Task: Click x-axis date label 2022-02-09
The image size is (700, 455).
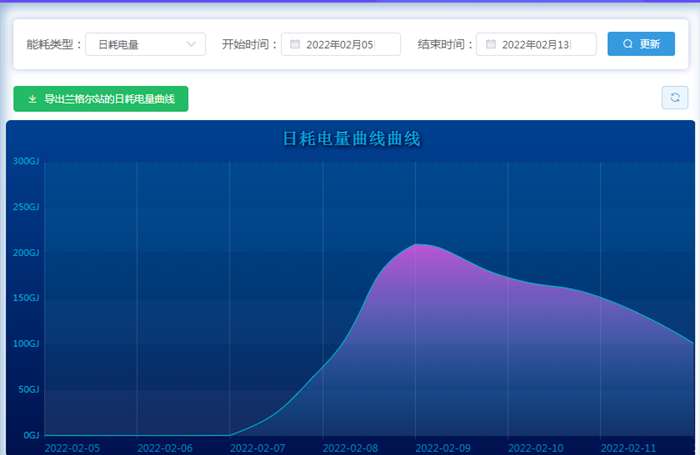Action: 443,448
